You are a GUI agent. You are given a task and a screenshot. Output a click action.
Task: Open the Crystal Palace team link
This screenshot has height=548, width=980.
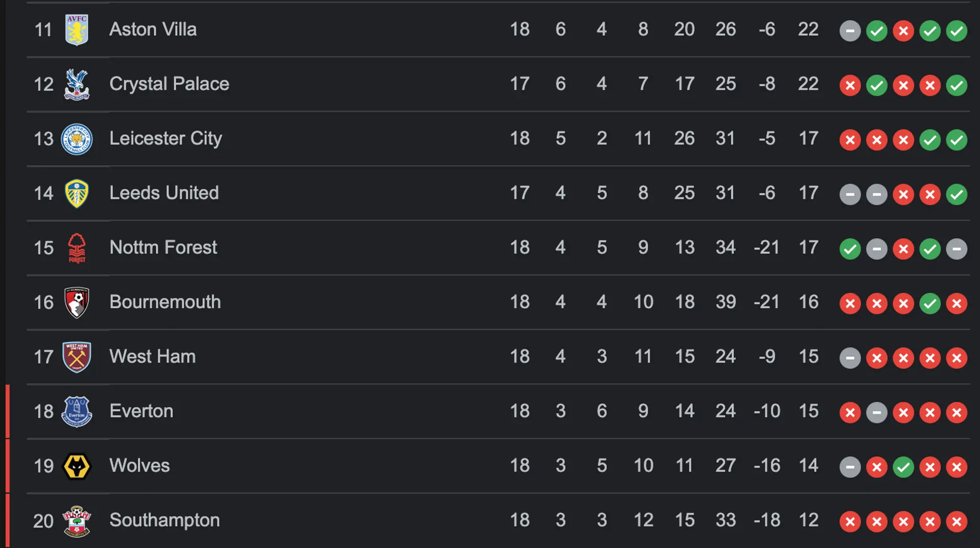pyautogui.click(x=169, y=84)
